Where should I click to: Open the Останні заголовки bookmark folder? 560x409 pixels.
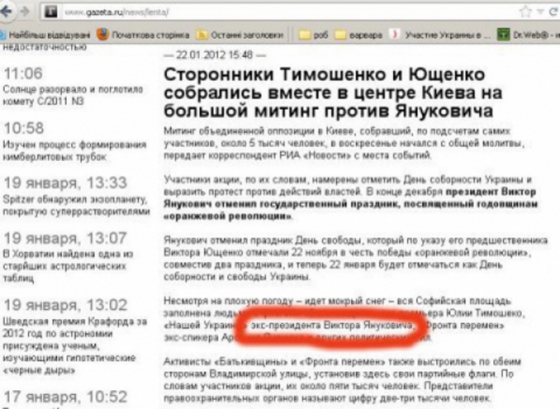(240, 35)
